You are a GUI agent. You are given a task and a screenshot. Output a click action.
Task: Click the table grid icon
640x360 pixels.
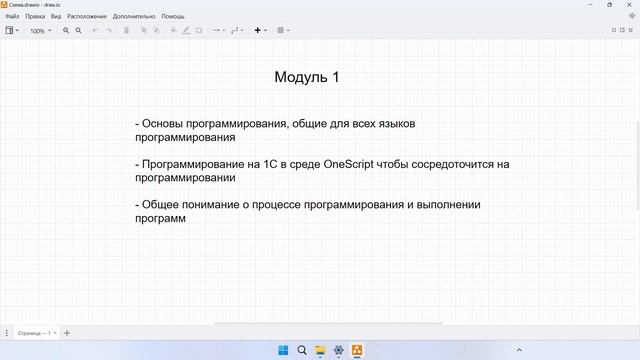pyautogui.click(x=280, y=30)
